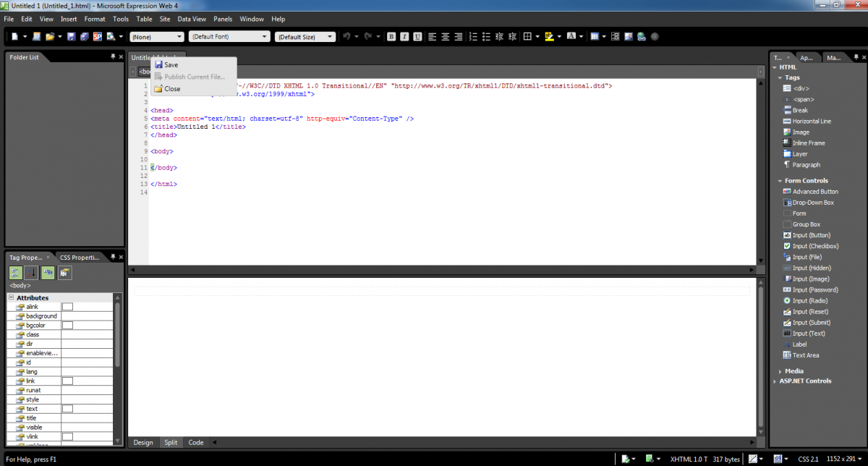This screenshot has width=868, height=466.
Task: Click the Tag Properties vertical scrollbar
Action: pos(118,369)
